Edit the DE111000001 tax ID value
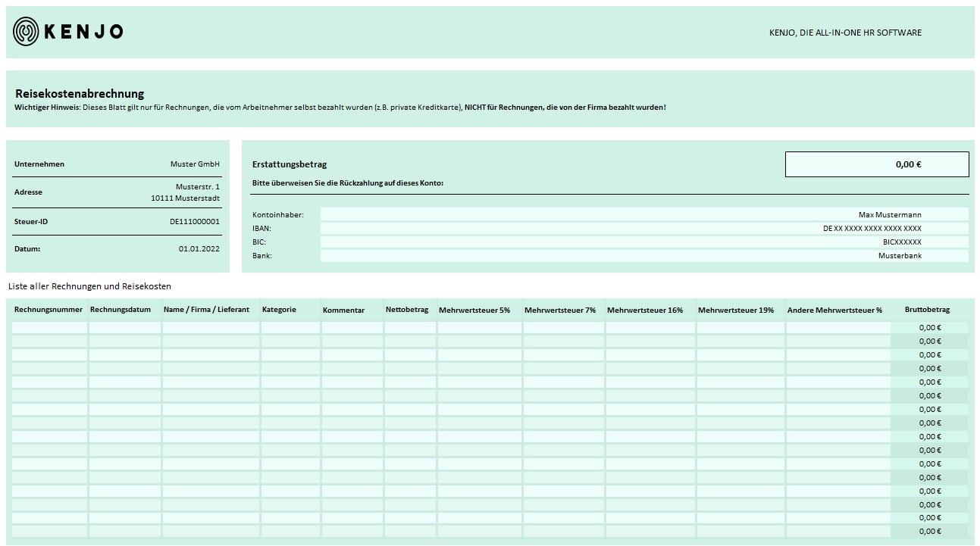Screen dimensions: 980x546 195,222
